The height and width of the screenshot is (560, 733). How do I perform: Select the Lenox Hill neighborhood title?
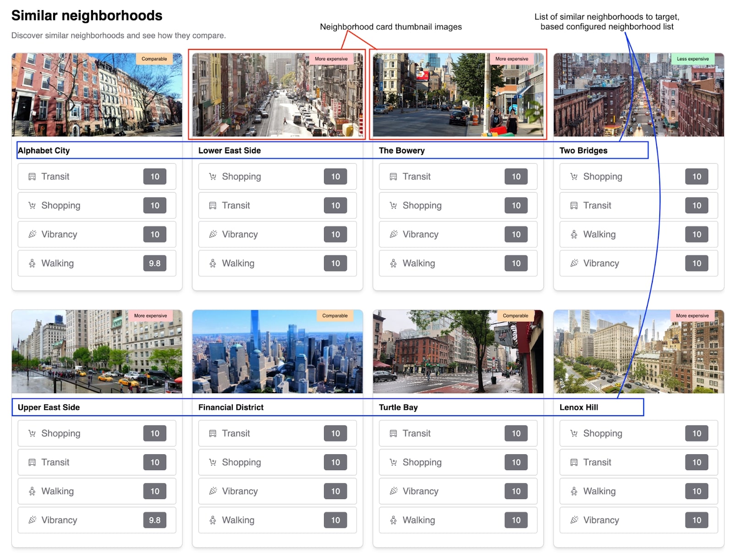click(579, 408)
